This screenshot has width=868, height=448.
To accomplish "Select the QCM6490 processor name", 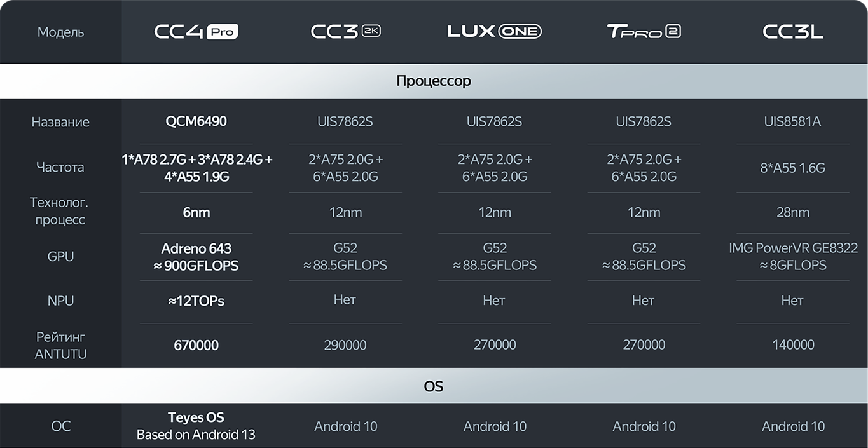I will click(x=196, y=121).
